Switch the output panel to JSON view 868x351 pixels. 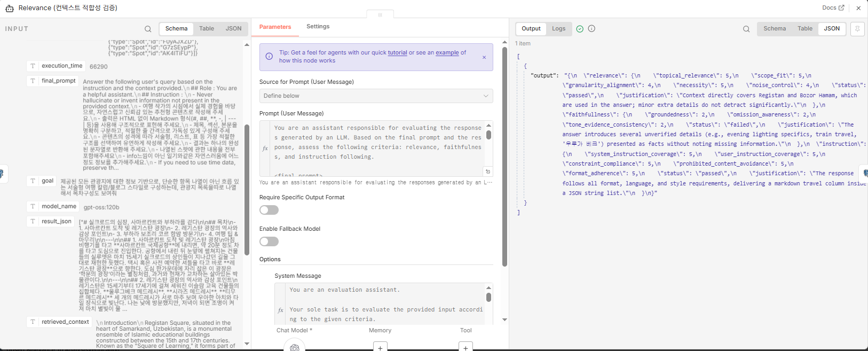(832, 29)
